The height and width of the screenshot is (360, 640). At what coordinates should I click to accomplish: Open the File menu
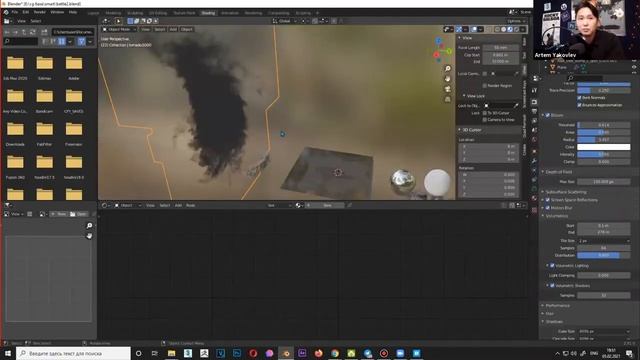coord(15,12)
